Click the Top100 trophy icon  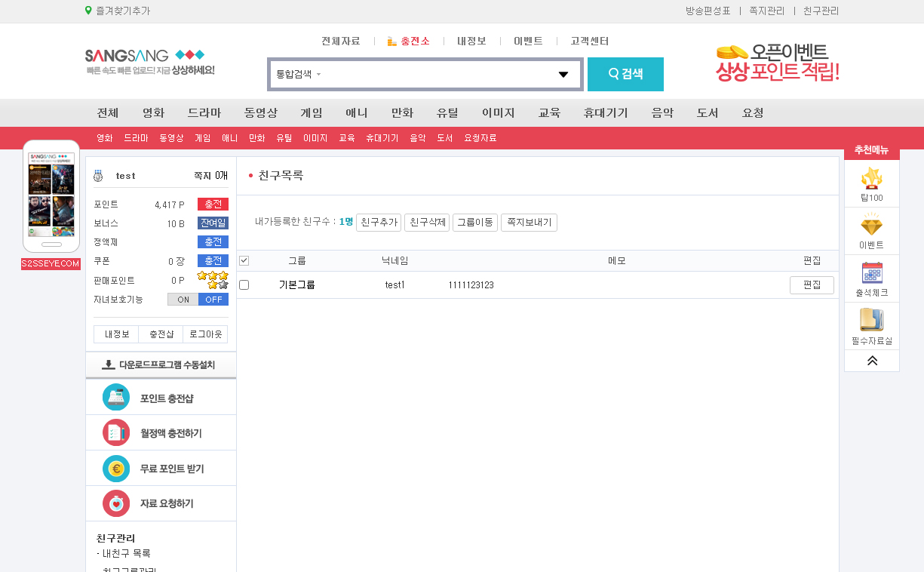[x=871, y=179]
